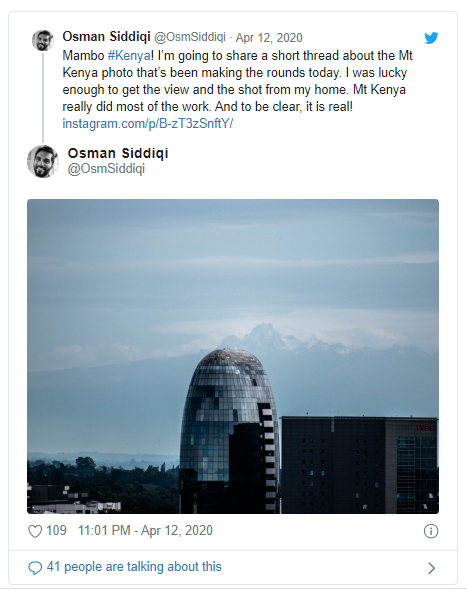Viewport: 466px width, 591px height.
Task: Follow the #Kenya hashtag link
Action: [x=129, y=56]
